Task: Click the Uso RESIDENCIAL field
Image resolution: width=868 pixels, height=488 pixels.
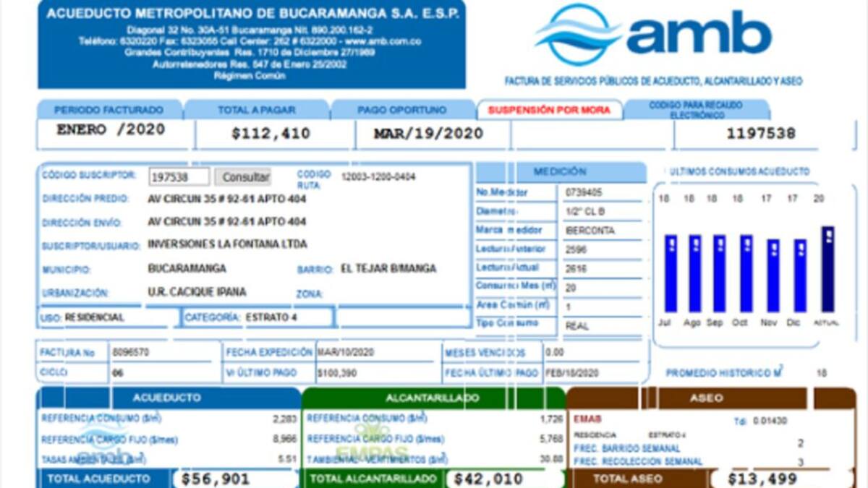Action: pos(109,317)
